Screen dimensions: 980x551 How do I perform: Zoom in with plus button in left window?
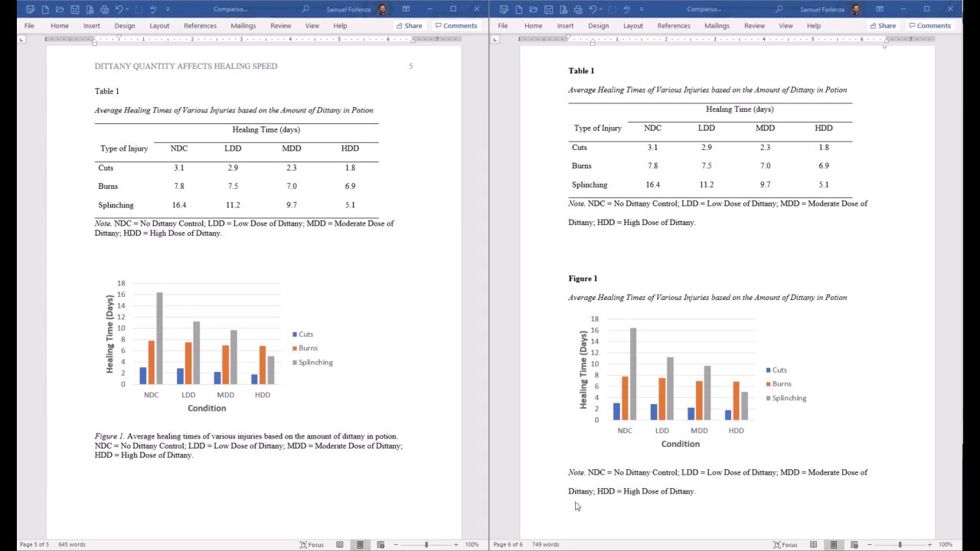(456, 544)
